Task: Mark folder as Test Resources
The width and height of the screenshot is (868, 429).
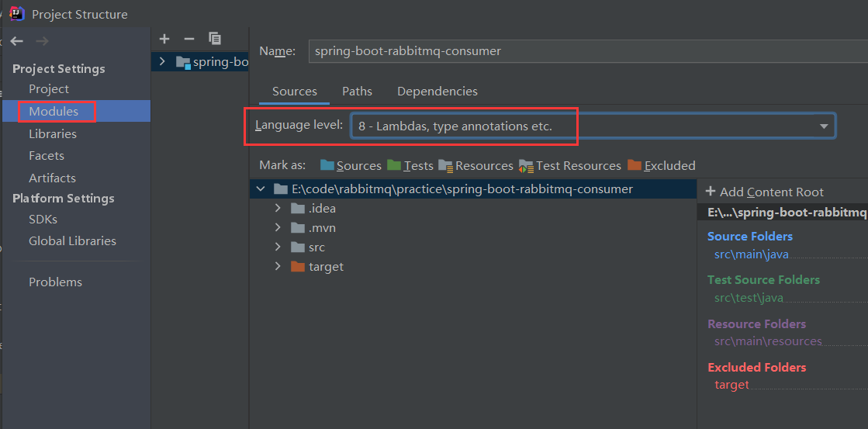Action: (x=570, y=165)
